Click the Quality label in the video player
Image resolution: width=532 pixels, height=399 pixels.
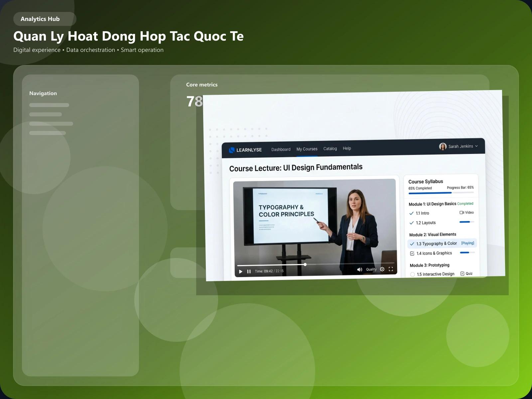371,269
